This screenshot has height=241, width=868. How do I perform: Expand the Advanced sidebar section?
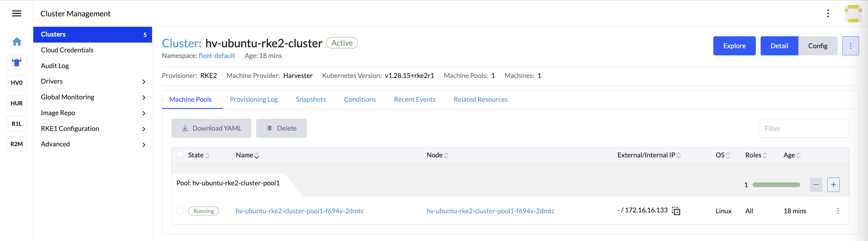point(144,145)
